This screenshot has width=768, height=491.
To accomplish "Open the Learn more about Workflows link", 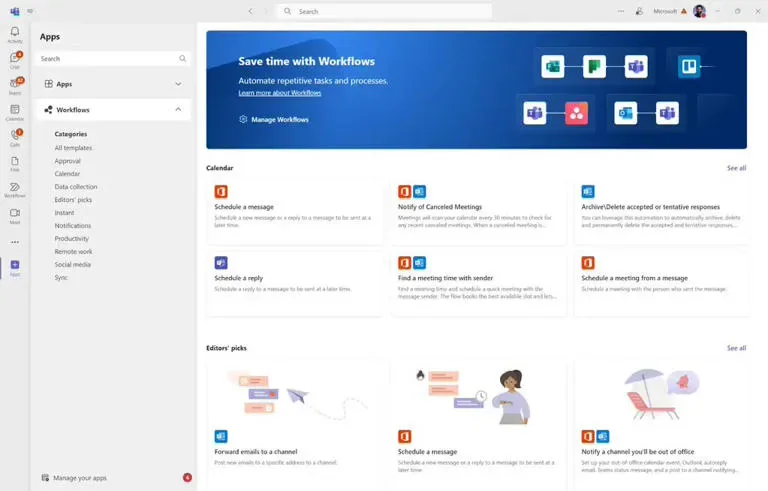I will click(x=280, y=93).
